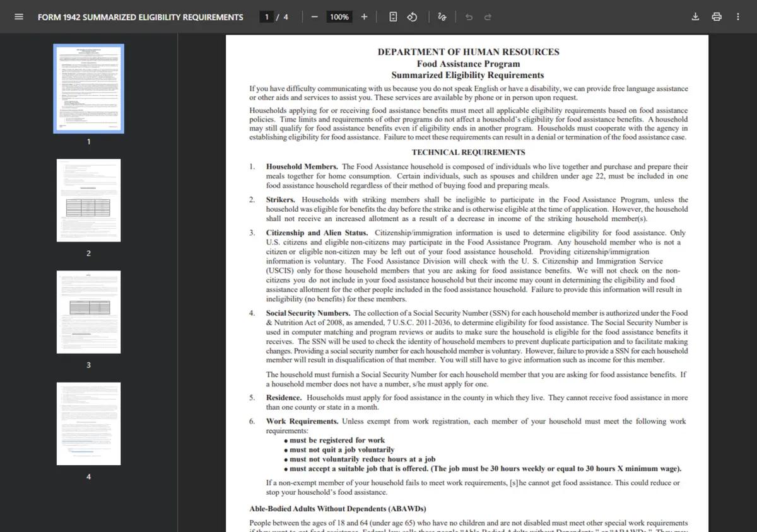This screenshot has height=532, width=757.
Task: Click bullet 'must not quit a job voluntarily'
Action: click(x=339, y=449)
